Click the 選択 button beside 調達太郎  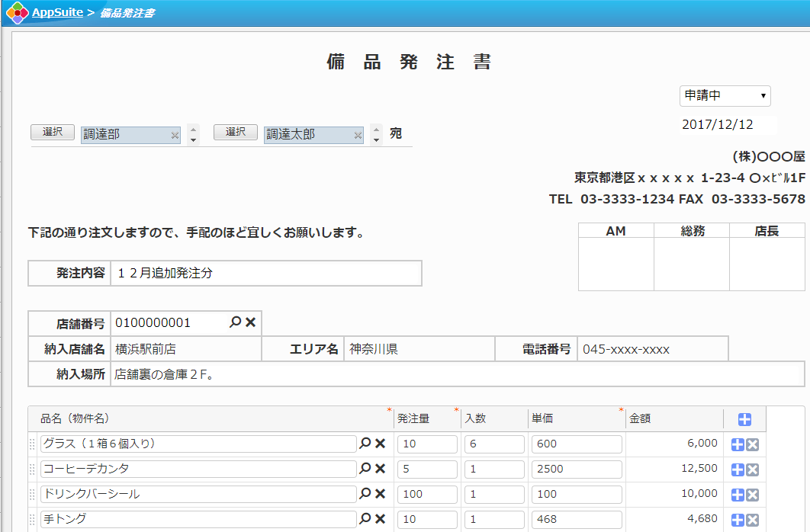236,133
